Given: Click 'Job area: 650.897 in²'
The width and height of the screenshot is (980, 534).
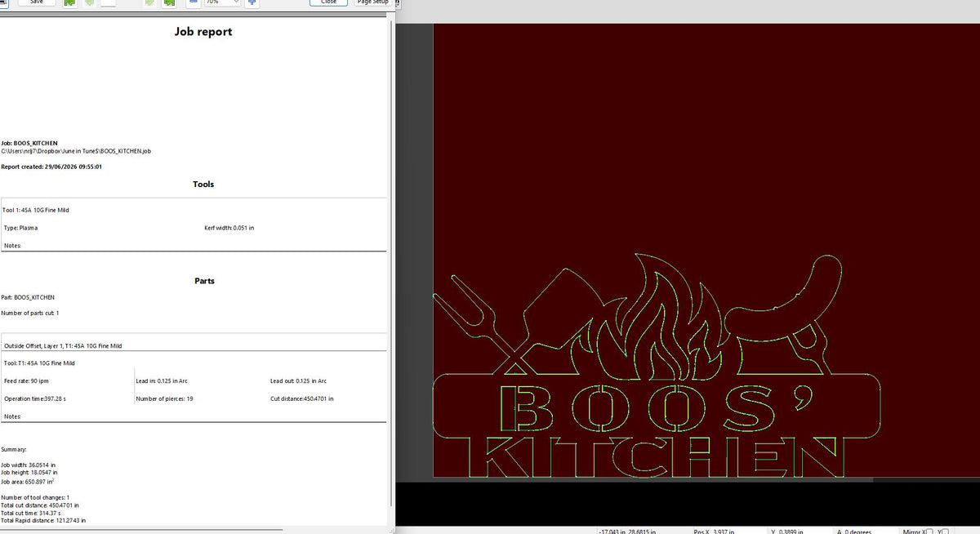Looking at the screenshot, I should point(28,480).
